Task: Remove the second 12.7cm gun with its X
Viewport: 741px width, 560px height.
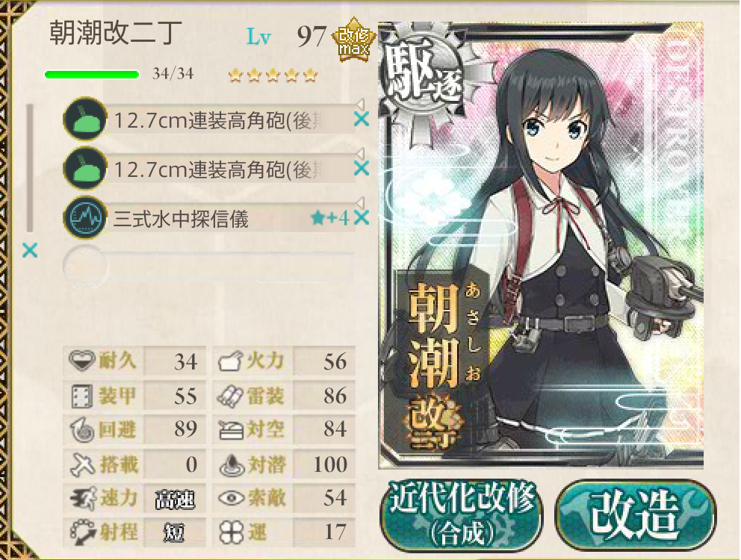Action: click(362, 168)
